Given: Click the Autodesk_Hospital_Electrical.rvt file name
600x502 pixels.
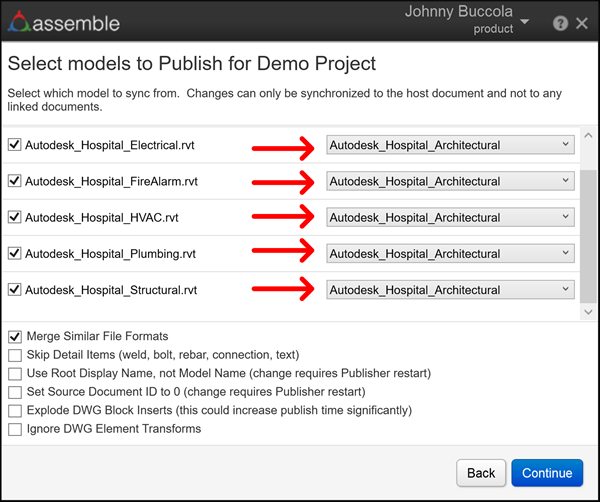Looking at the screenshot, I should click(x=110, y=145).
